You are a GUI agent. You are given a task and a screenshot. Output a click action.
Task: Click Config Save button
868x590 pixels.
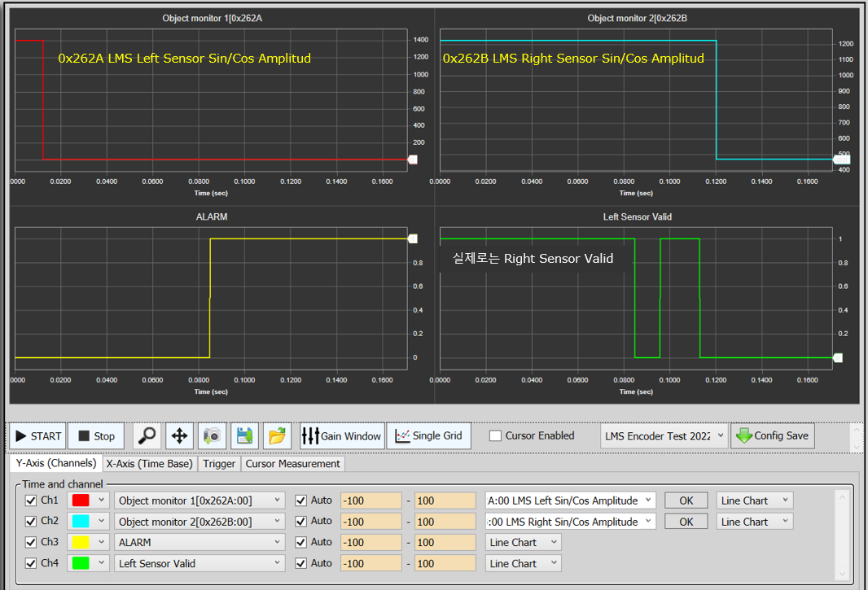click(772, 436)
